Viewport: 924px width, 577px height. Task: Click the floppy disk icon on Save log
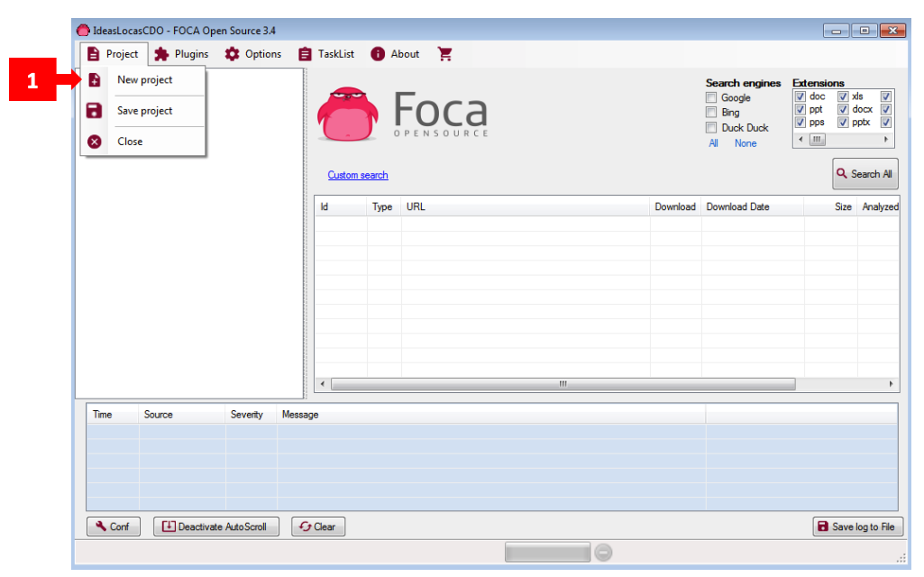(x=823, y=527)
